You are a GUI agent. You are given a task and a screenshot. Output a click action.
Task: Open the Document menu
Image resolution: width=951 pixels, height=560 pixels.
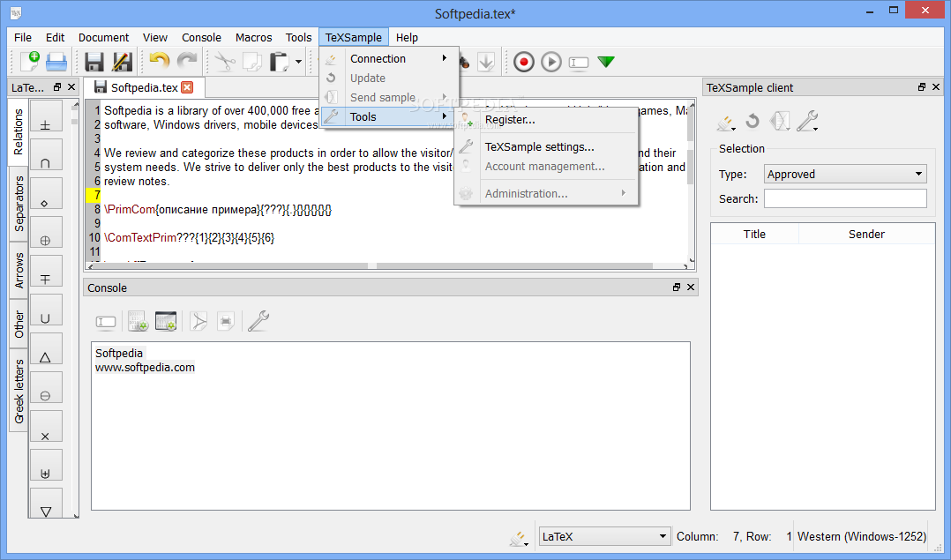[x=103, y=38]
